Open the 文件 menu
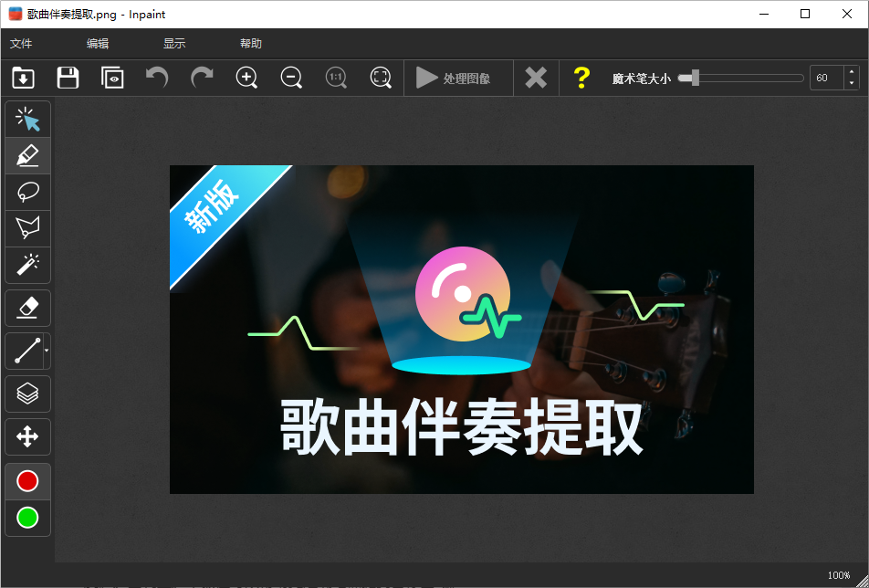The height and width of the screenshot is (588, 869). (20, 43)
